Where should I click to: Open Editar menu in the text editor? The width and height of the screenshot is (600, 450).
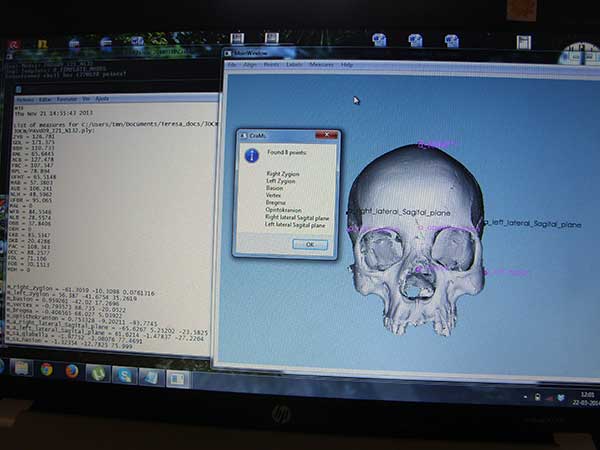click(43, 100)
